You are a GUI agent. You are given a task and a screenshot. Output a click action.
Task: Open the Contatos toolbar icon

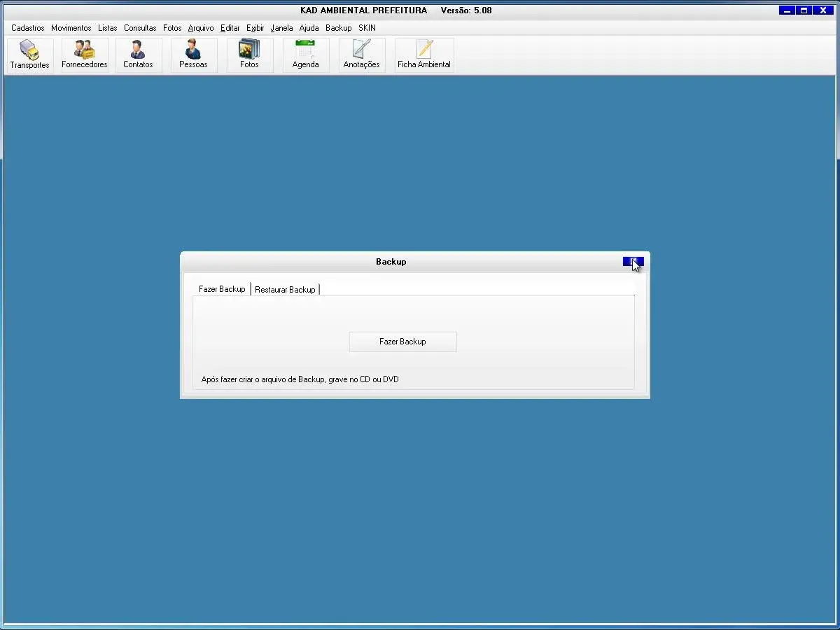pos(138,55)
